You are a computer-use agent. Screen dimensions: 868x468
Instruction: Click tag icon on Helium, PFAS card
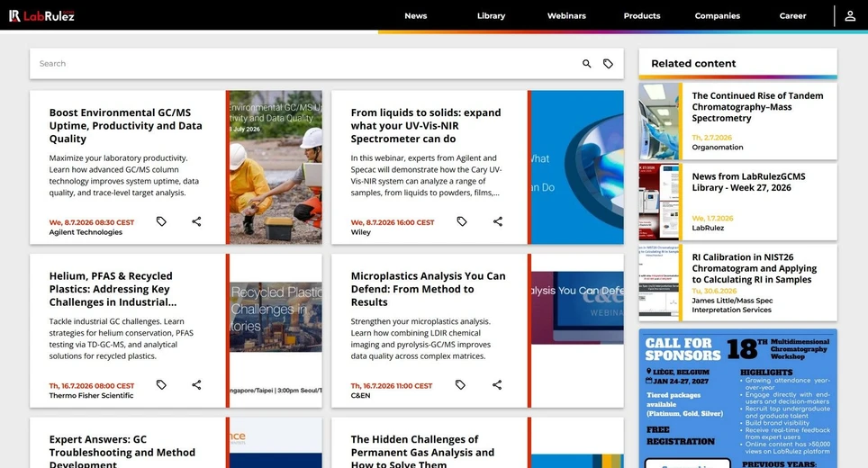pyautogui.click(x=161, y=384)
